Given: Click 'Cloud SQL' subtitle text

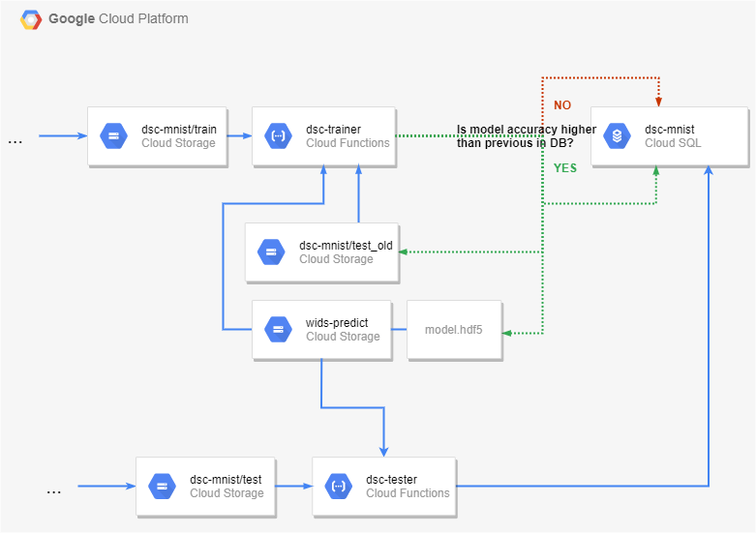Looking at the screenshot, I should coord(673,143).
